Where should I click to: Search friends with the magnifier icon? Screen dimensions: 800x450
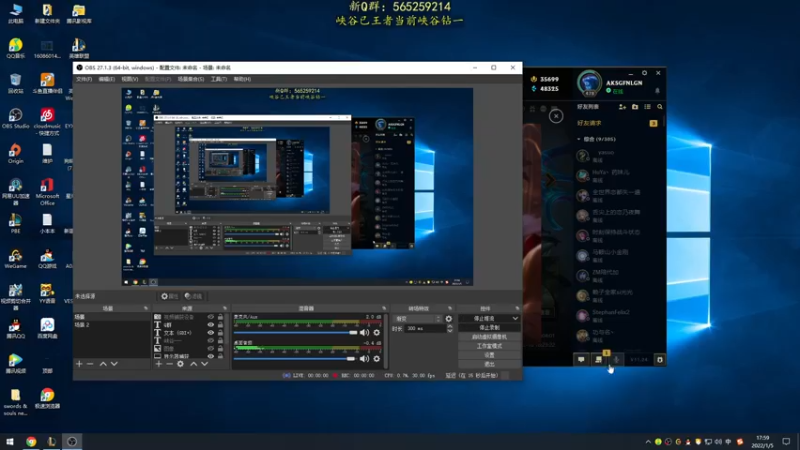660,107
